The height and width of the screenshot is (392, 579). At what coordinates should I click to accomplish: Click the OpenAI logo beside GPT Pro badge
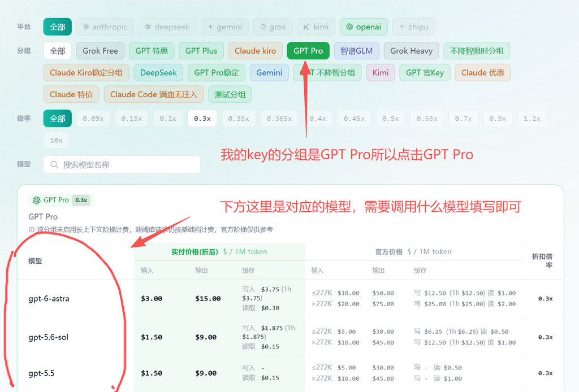pos(37,201)
